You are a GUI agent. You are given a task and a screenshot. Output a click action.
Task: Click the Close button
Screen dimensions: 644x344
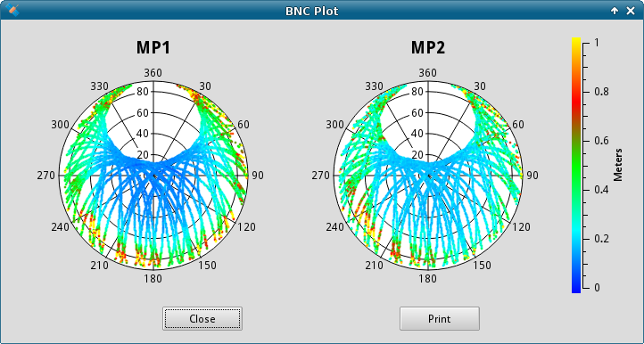click(x=202, y=318)
